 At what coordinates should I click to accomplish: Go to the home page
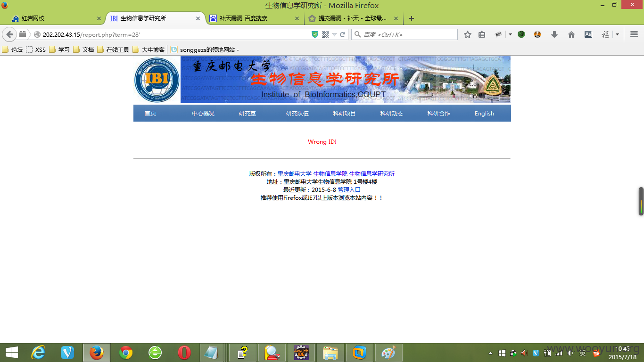click(x=571, y=34)
